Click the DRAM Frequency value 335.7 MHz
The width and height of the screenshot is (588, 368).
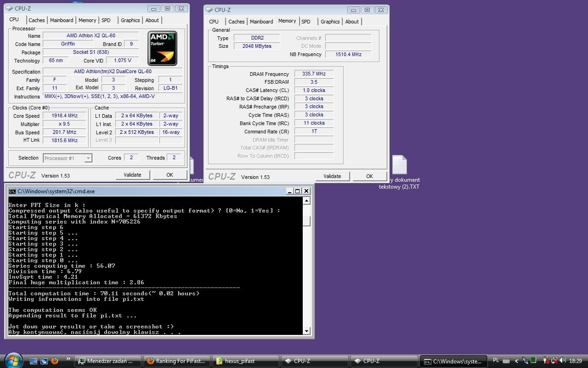314,74
